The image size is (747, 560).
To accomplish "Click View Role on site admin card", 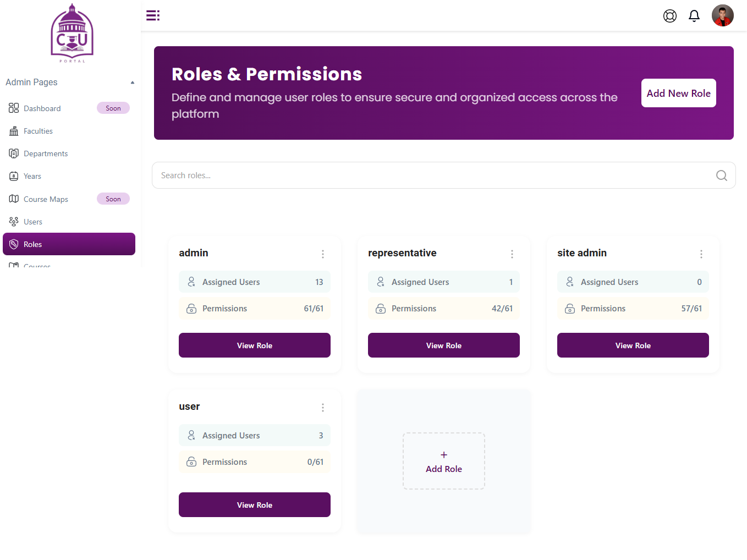I will coord(633,345).
